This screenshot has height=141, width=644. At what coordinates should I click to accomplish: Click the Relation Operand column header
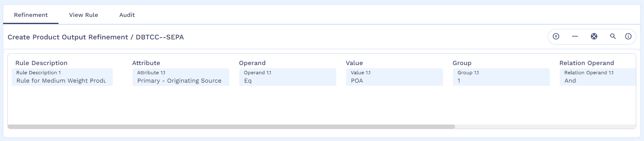[587, 63]
